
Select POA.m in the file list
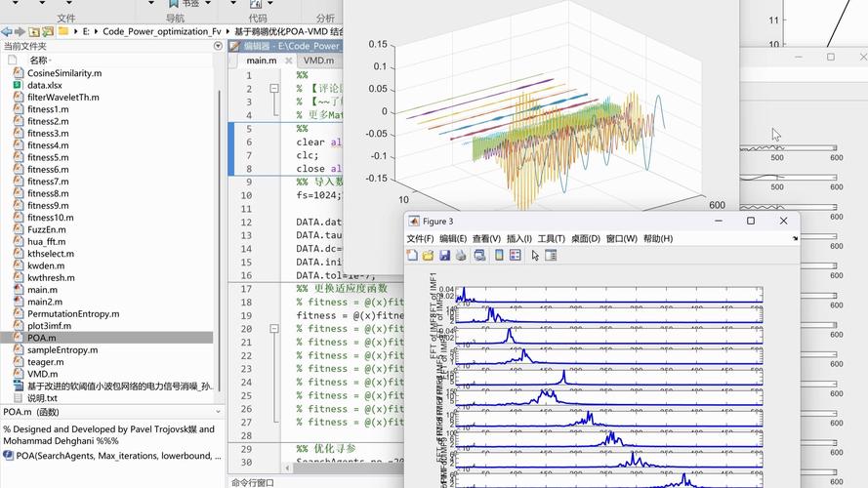click(x=42, y=338)
